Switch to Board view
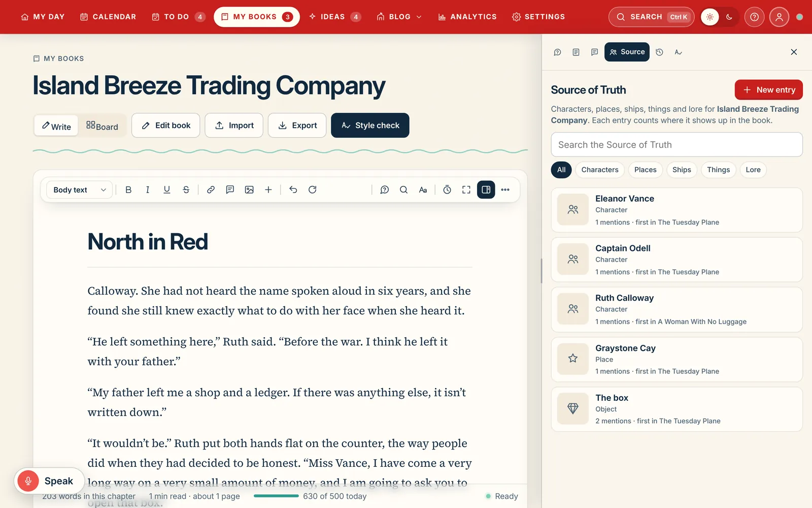This screenshot has height=508, width=812. point(102,125)
